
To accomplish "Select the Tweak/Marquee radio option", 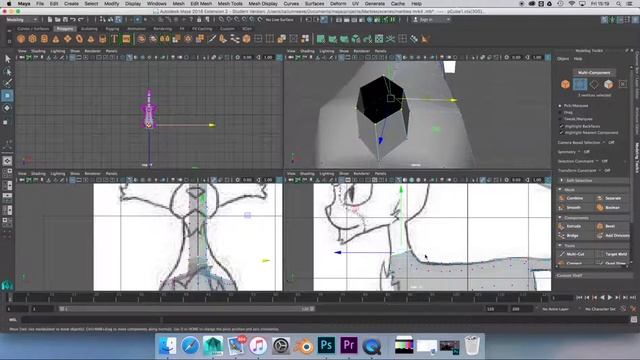I will pos(560,119).
